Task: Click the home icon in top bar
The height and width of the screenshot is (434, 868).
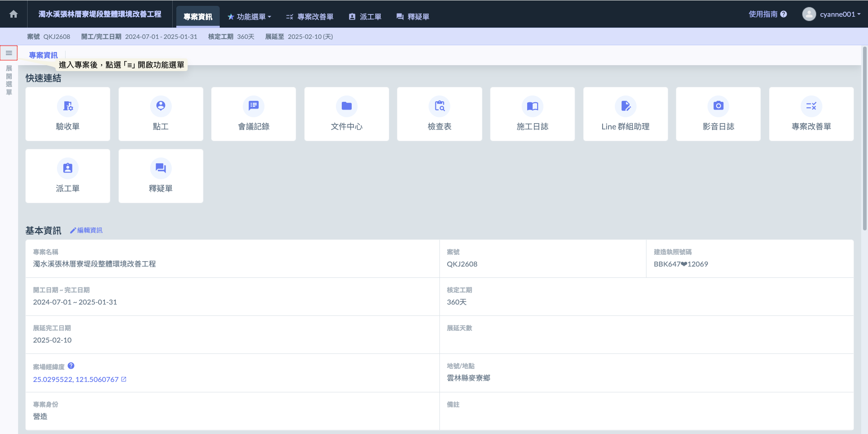Action: [14, 14]
